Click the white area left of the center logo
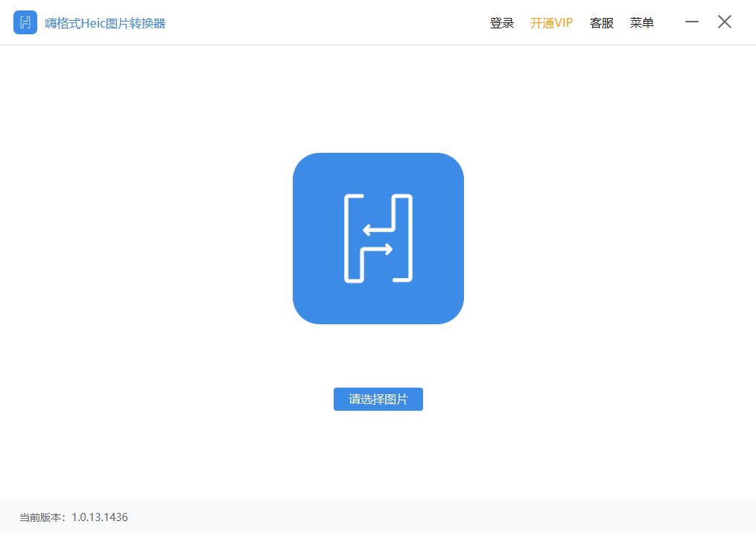This screenshot has width=756, height=533. click(x=144, y=239)
